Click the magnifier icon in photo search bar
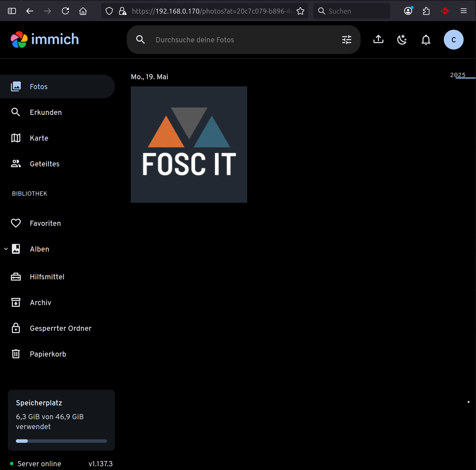The height and width of the screenshot is (470, 476). (140, 40)
